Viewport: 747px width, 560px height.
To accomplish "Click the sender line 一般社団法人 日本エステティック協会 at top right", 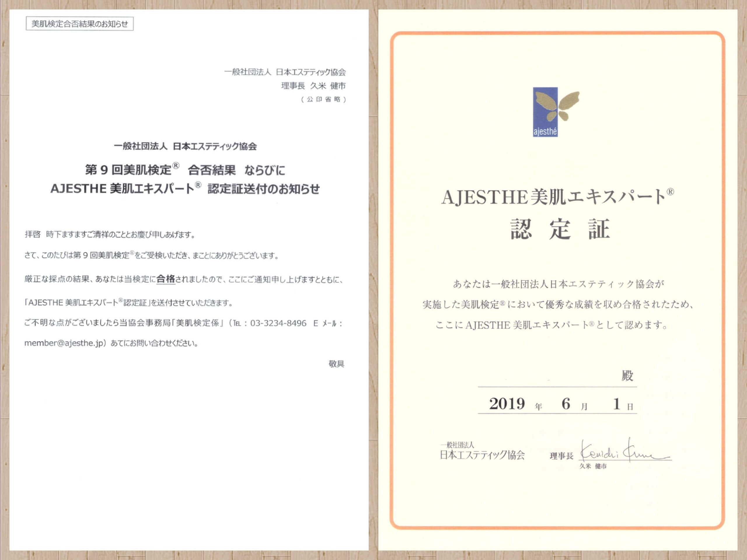I will (285, 72).
